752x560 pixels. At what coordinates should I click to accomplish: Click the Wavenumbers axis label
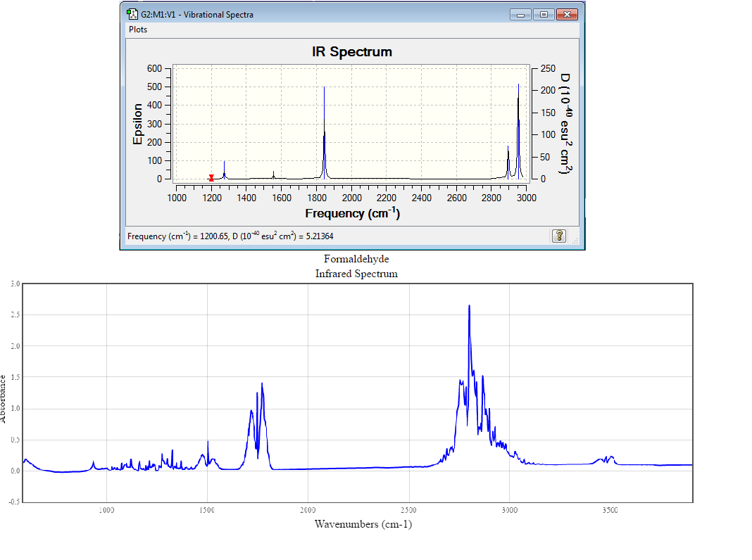point(363,524)
